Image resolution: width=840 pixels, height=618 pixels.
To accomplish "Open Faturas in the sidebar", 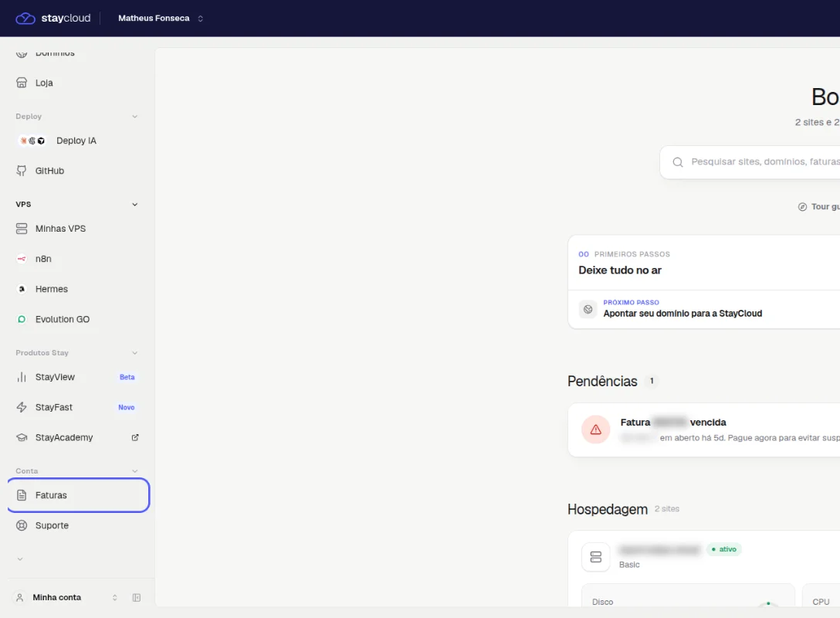I will coord(78,495).
